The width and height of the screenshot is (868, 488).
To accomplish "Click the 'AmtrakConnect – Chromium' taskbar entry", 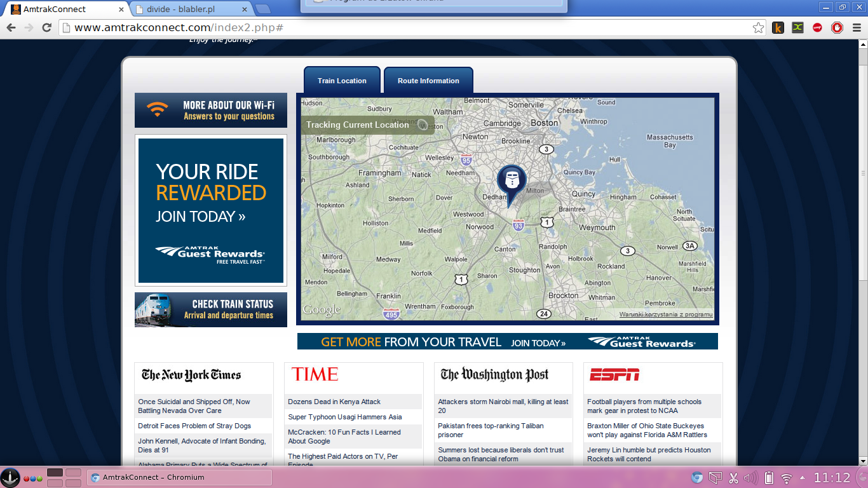I will (x=179, y=477).
